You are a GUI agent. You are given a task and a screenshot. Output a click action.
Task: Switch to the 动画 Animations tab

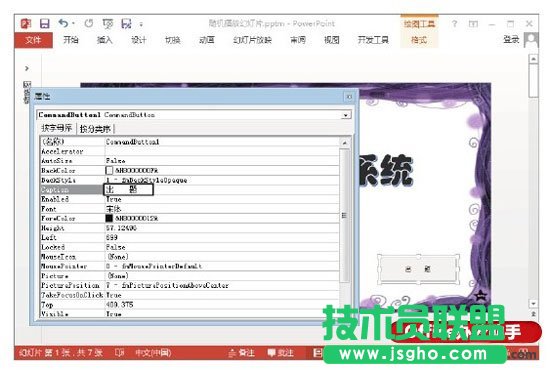coord(207,40)
